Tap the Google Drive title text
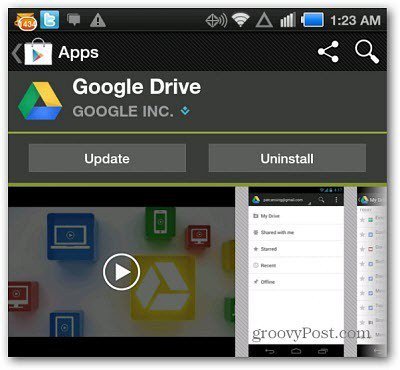The image size is (400, 370). [x=137, y=87]
